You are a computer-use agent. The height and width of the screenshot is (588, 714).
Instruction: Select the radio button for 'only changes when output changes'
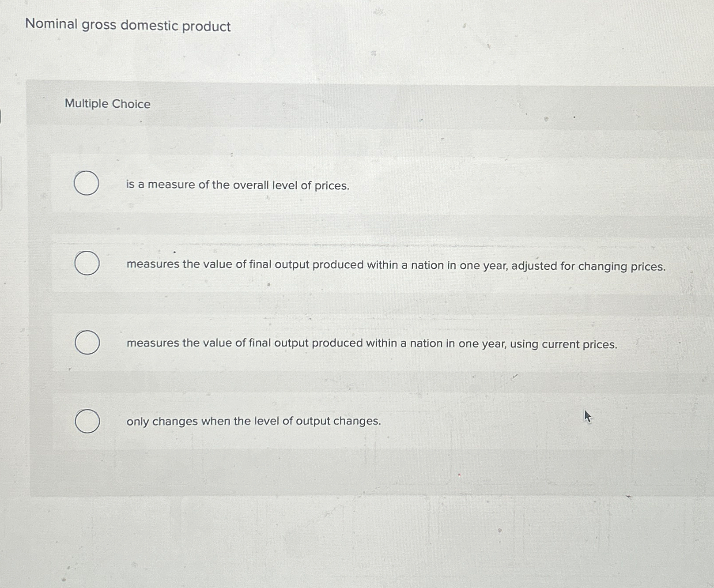tap(87, 421)
